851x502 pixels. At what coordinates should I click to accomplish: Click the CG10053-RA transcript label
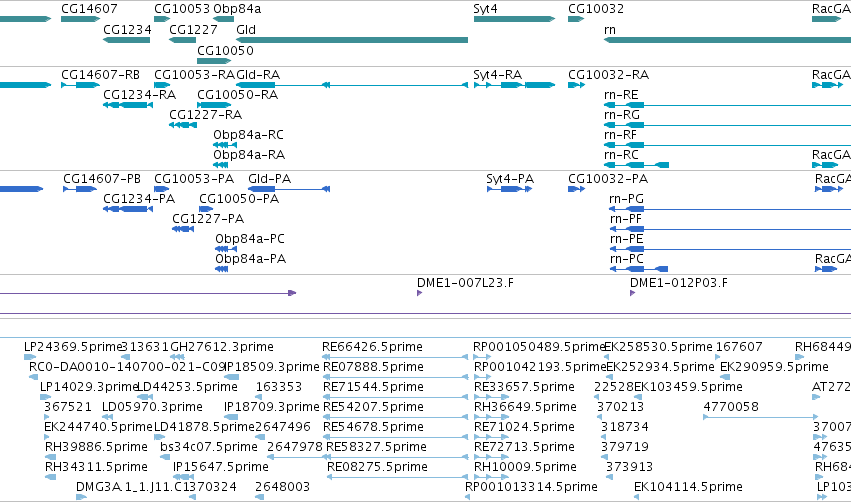195,74
